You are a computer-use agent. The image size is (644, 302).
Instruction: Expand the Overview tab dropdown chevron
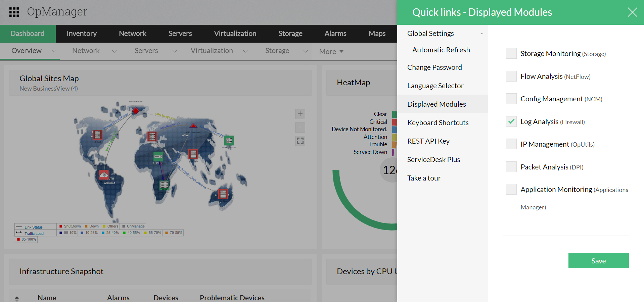(54, 51)
